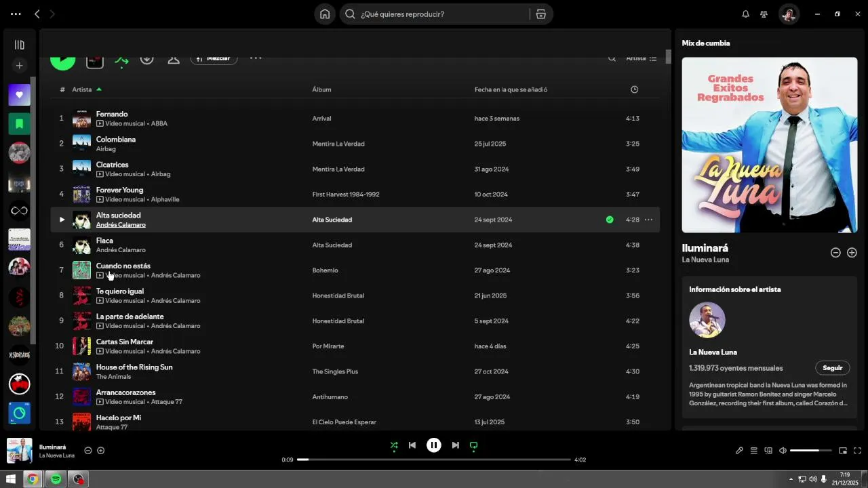Open the notifications bell
868x488 pixels.
[x=745, y=14]
